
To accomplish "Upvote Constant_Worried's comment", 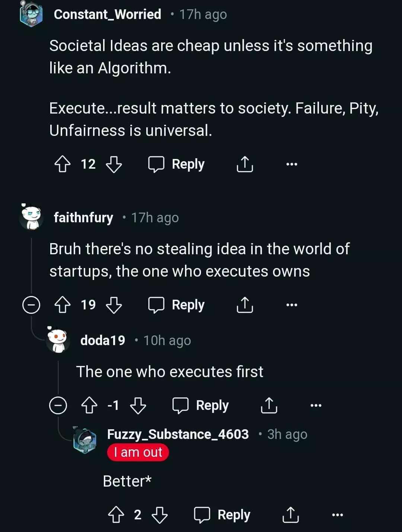I will click(x=62, y=164).
